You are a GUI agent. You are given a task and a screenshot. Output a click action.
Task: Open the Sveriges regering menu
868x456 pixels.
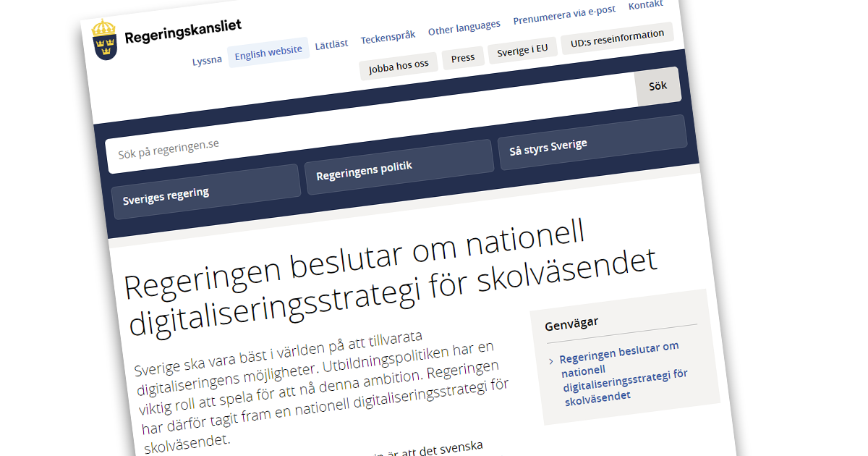tap(205, 192)
